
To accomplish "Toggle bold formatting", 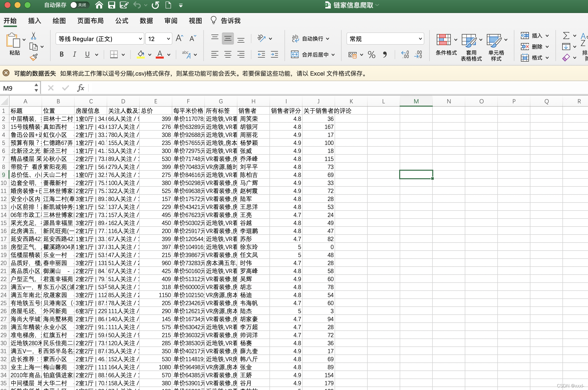I will pyautogui.click(x=62, y=54).
